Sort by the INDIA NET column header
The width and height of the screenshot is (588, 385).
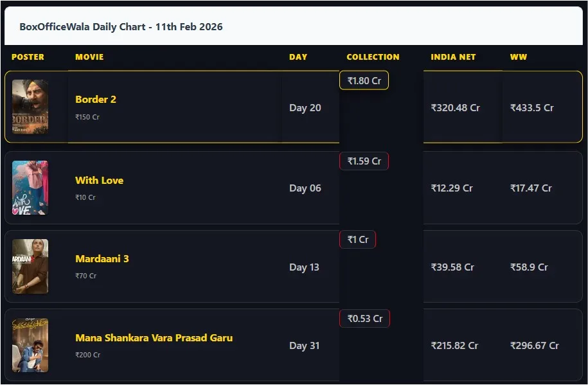pyautogui.click(x=453, y=57)
